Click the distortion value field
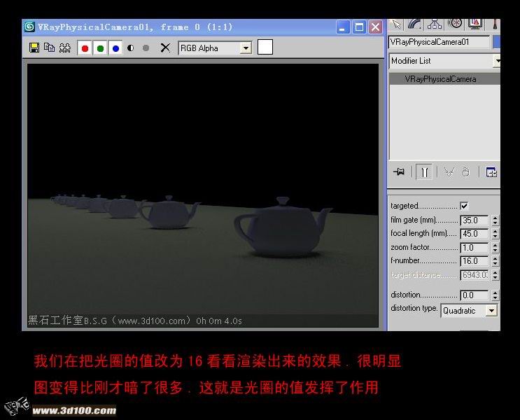The height and width of the screenshot is (420, 520). (475, 295)
